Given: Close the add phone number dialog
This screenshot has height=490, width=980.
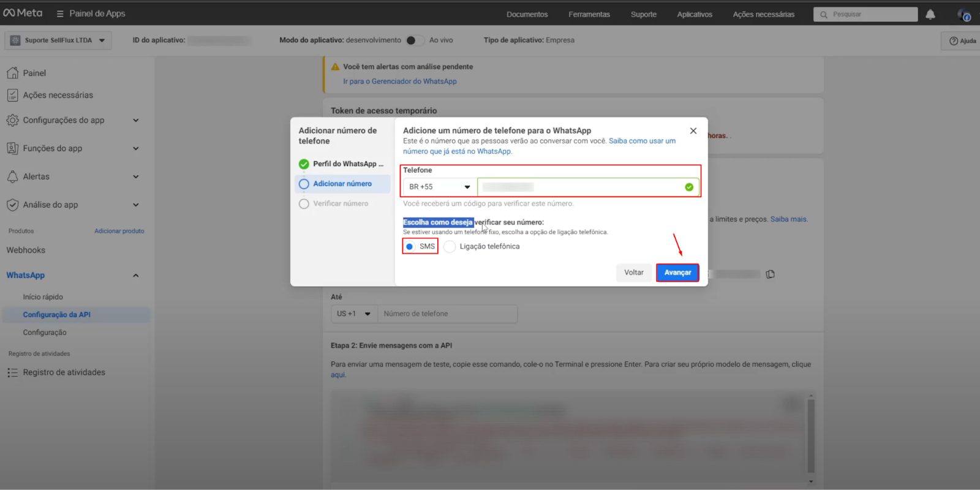Looking at the screenshot, I should 693,130.
